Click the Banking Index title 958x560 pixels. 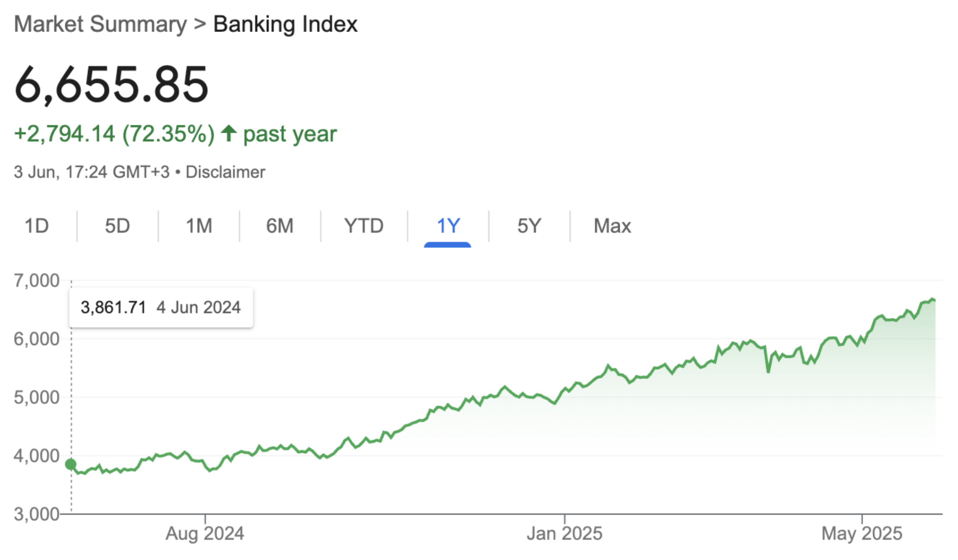[x=285, y=24]
